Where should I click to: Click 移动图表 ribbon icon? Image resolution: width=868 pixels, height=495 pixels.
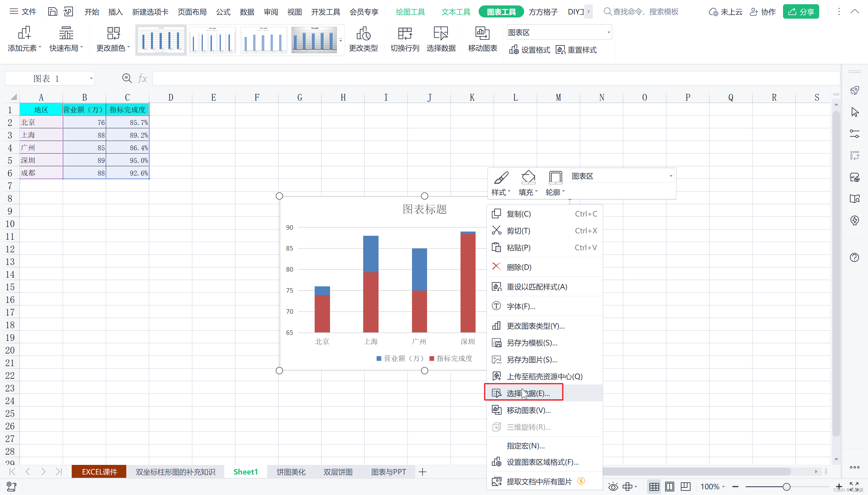click(x=482, y=33)
